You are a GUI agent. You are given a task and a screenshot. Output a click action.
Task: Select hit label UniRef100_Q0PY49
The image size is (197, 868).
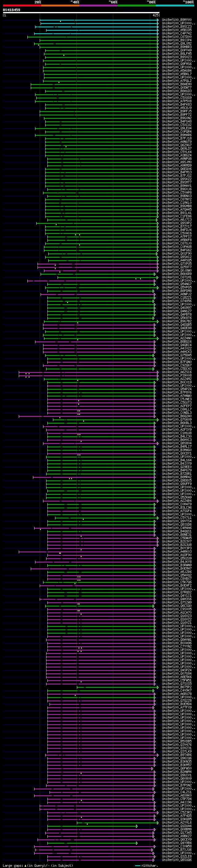pyautogui.click(x=177, y=50)
